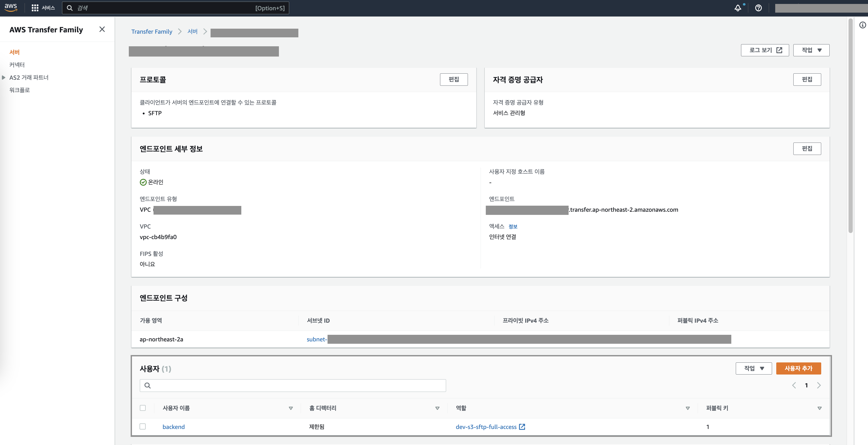Go to next users page arrow

coord(819,385)
